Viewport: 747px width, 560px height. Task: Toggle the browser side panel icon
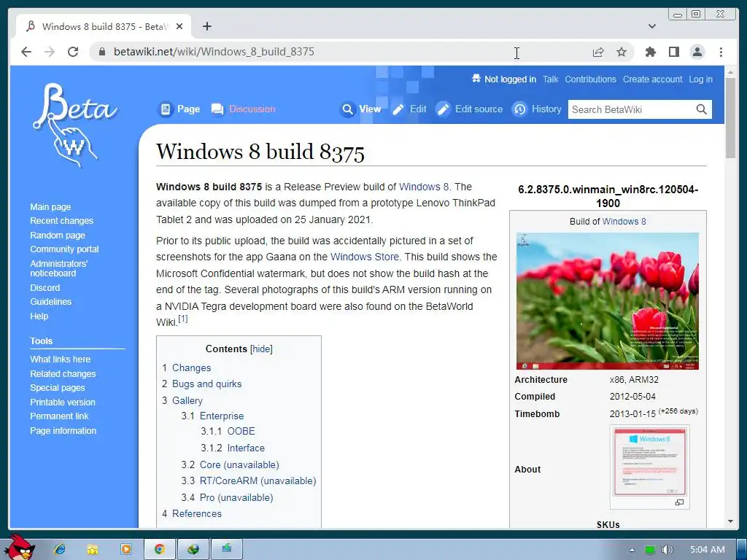[673, 52]
